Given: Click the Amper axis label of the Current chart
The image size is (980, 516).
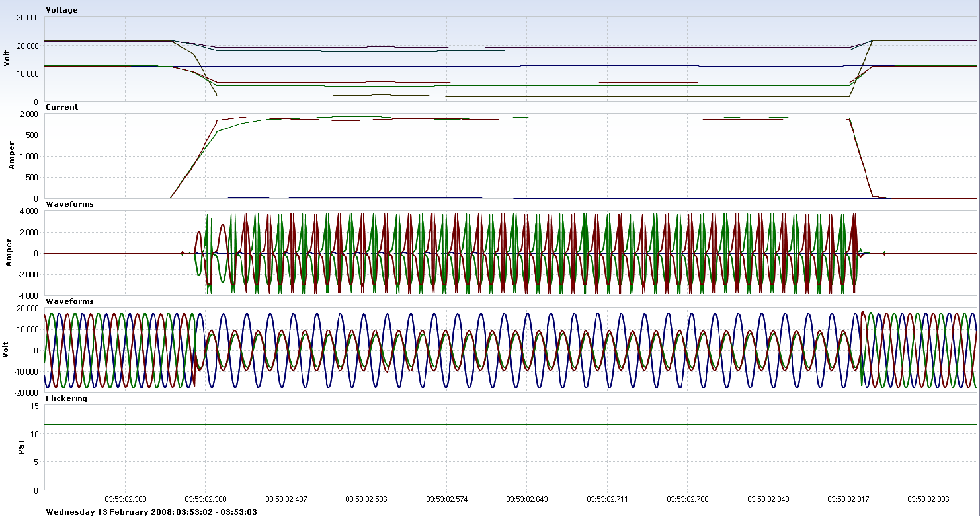Looking at the screenshot, I should [x=12, y=156].
